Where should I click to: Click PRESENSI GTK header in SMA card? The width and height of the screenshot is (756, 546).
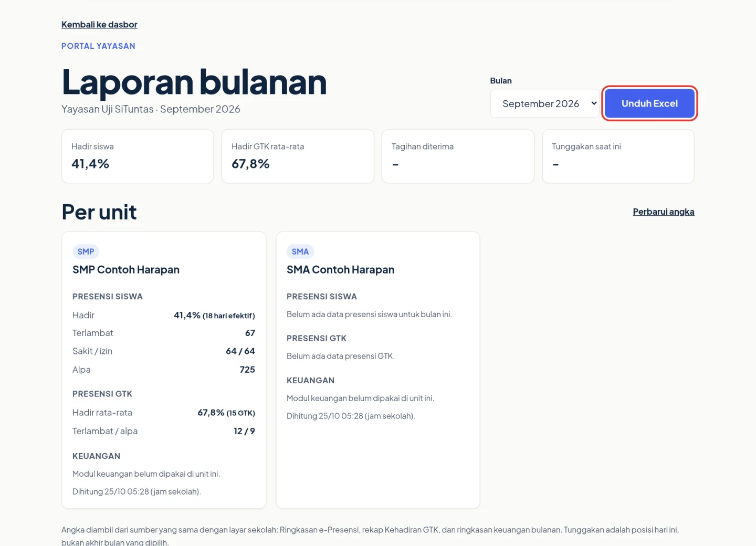[317, 339]
